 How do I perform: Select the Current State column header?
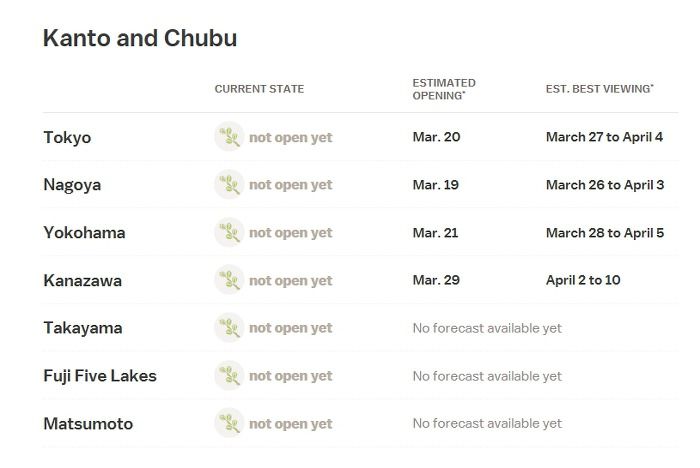pos(259,89)
